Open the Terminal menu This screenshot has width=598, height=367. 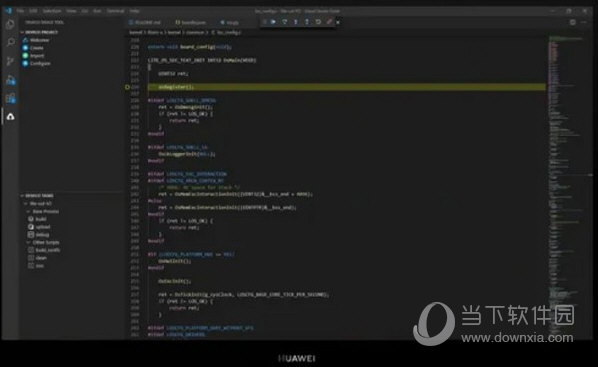click(x=116, y=11)
